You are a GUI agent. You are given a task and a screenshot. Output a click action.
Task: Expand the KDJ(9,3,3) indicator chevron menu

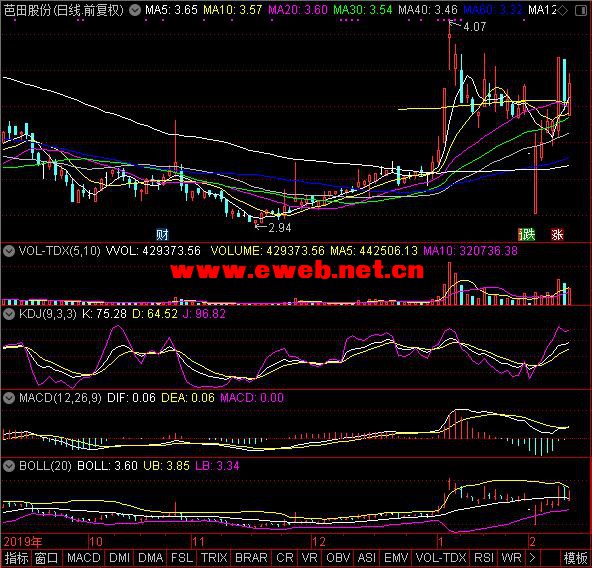click(9, 314)
